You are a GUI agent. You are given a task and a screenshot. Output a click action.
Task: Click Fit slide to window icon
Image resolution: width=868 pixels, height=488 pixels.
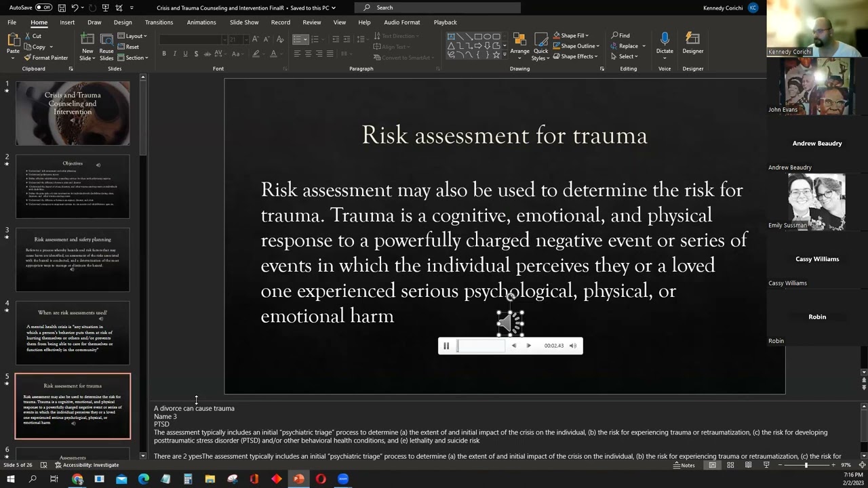click(861, 465)
